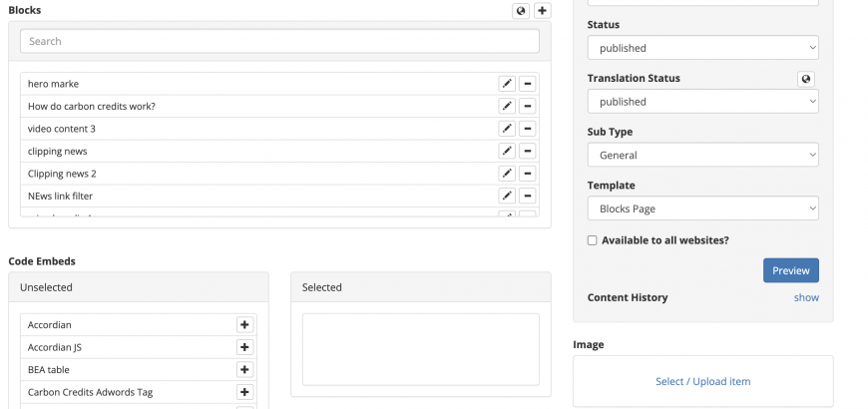Show the Content History

[x=806, y=297]
